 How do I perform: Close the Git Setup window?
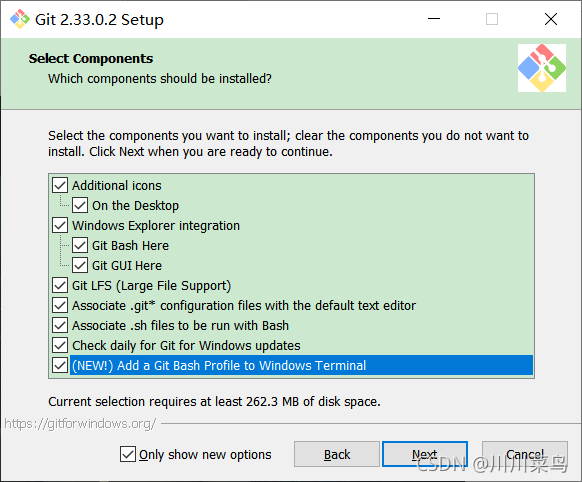pyautogui.click(x=551, y=19)
